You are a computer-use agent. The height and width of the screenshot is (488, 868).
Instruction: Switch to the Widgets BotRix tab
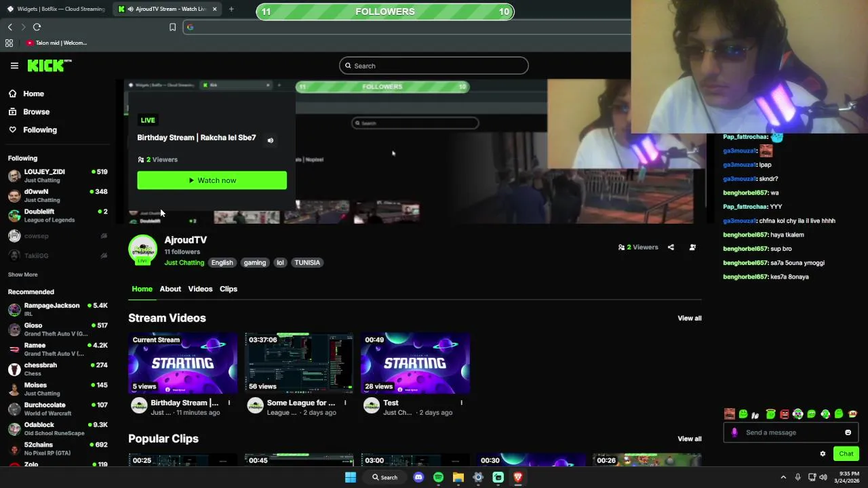tap(56, 9)
